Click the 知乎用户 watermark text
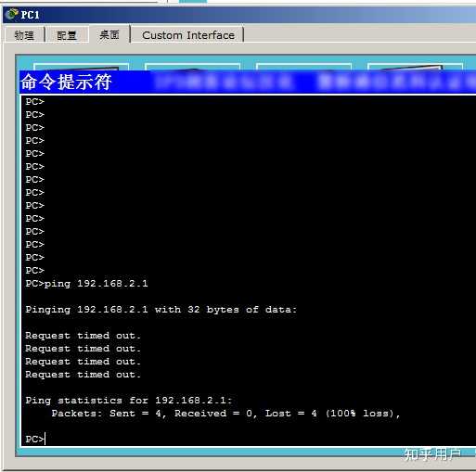The width and height of the screenshot is (476, 472). coord(432,454)
